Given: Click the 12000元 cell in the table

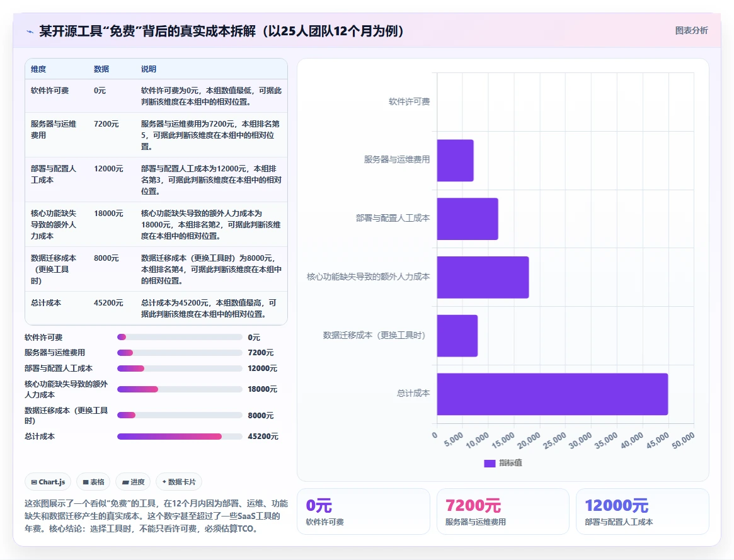Looking at the screenshot, I should click(108, 169).
